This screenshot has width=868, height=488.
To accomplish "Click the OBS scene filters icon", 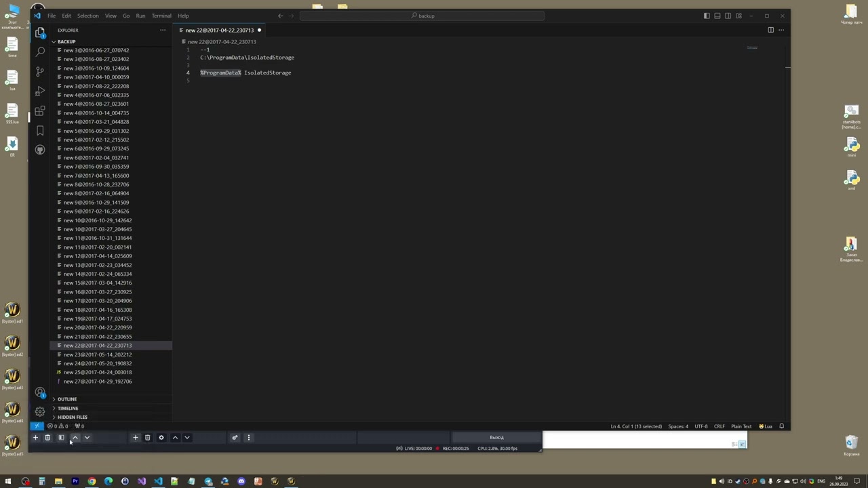I will (x=61, y=438).
